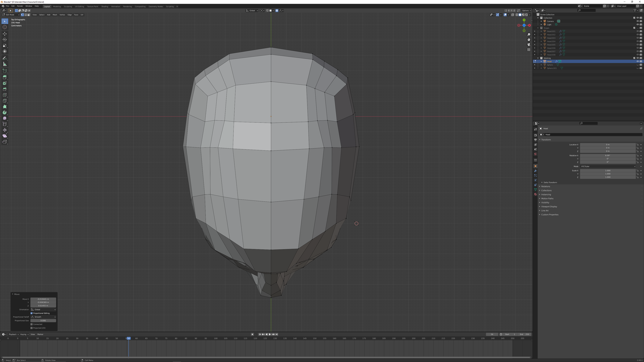Open the viewport Options dropdown
644x362 pixels.
(526, 11)
